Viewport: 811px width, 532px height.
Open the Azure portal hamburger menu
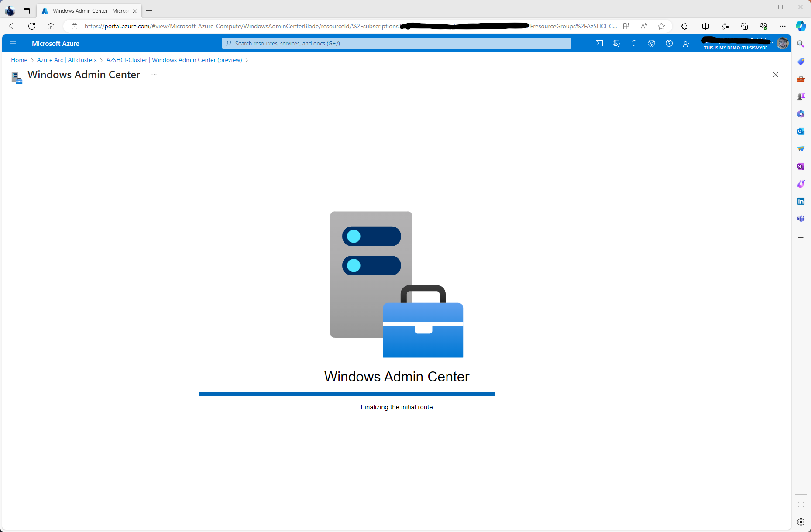coord(13,43)
